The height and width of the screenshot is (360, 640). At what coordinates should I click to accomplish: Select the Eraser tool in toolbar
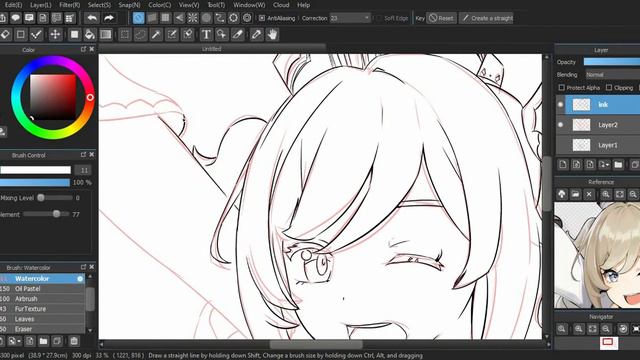tap(5, 35)
